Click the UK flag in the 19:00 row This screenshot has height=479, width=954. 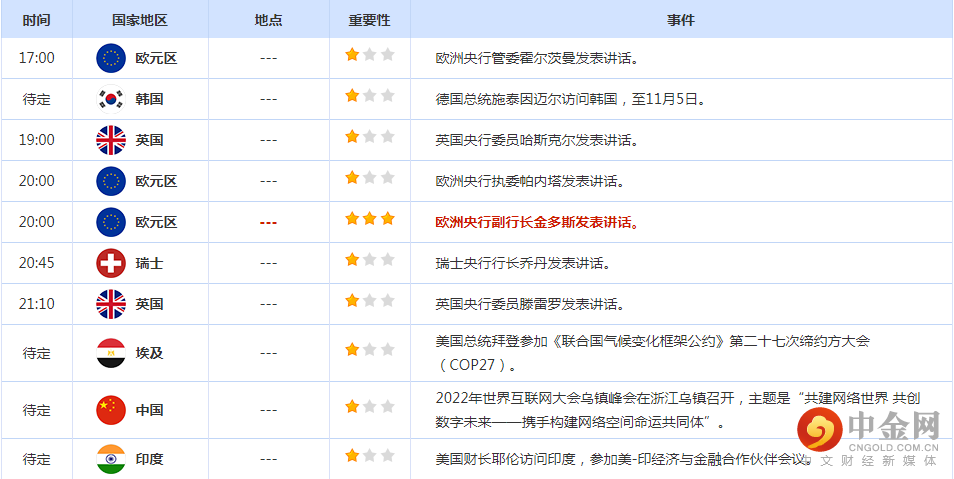111,140
